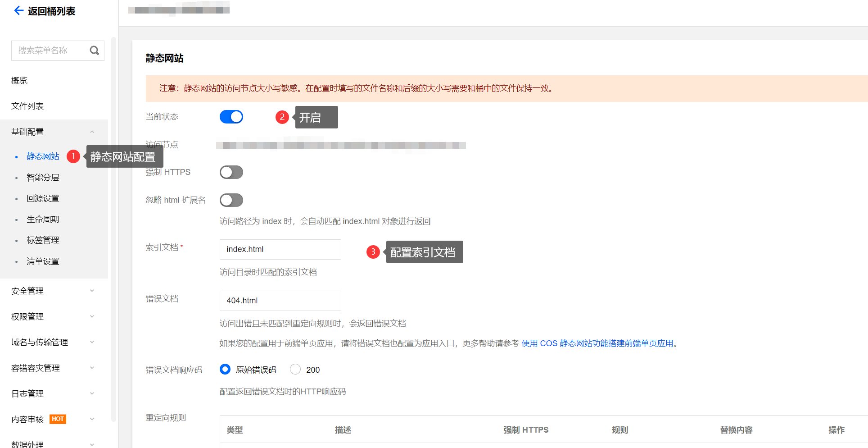Click the 索引文档 input with index.html
Screen dimensions: 868x448
click(280, 249)
